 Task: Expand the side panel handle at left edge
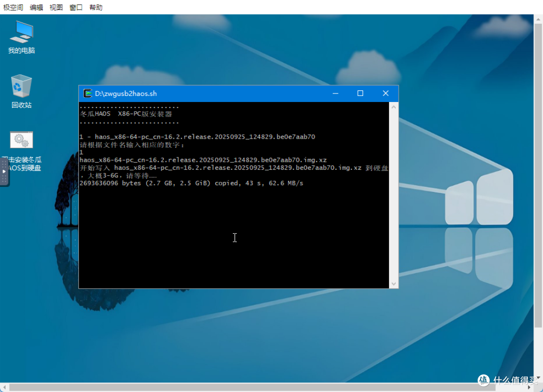pyautogui.click(x=4, y=171)
